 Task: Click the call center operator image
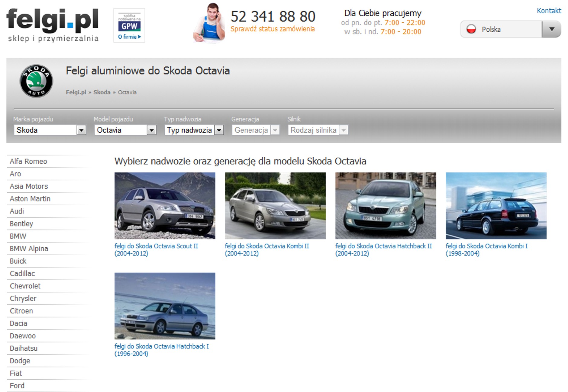(x=210, y=23)
